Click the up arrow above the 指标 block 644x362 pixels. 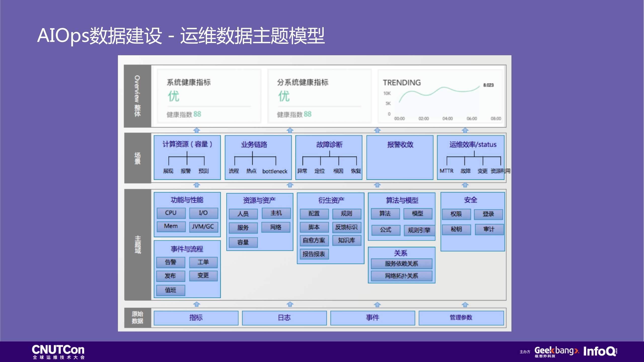(196, 304)
